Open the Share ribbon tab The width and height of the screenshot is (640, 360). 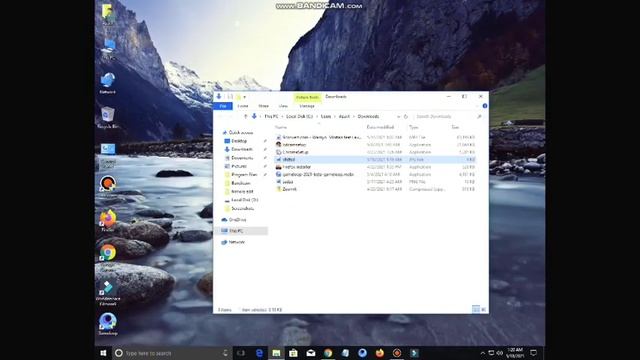click(264, 106)
